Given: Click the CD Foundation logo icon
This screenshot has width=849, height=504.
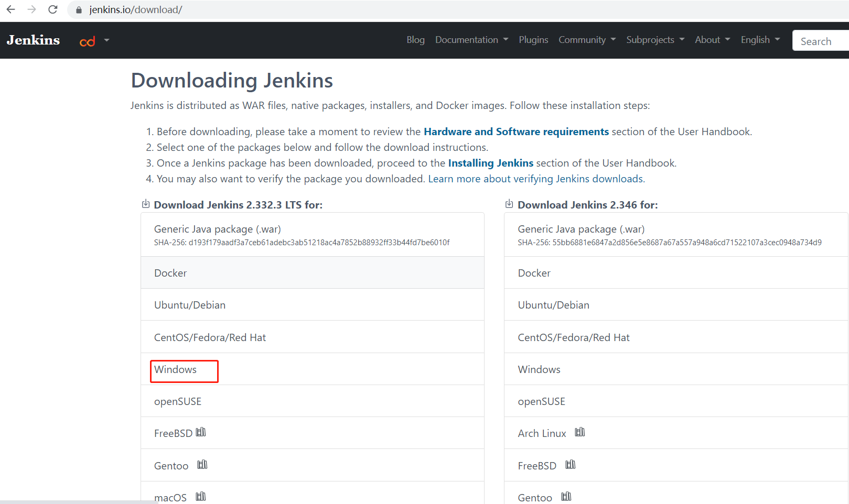Looking at the screenshot, I should [88, 41].
